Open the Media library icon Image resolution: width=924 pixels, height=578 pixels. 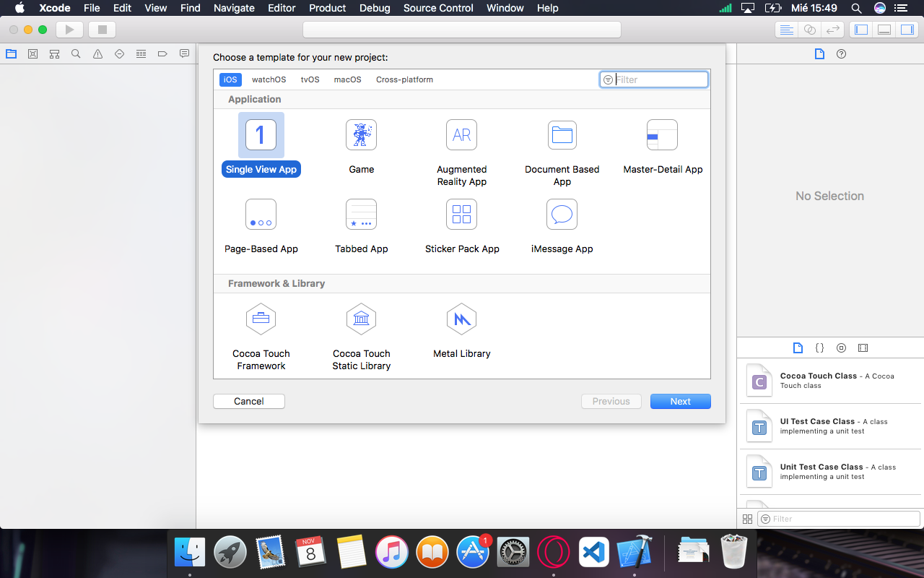pos(863,348)
